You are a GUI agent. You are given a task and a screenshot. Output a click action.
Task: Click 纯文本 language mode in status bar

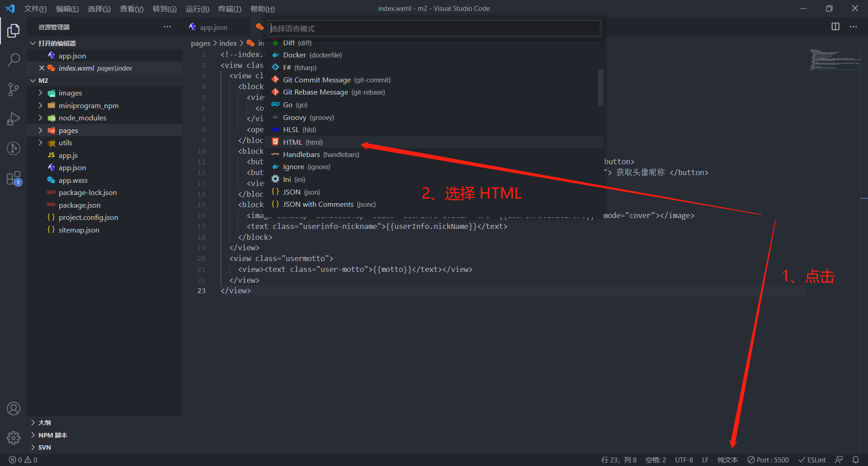click(727, 460)
